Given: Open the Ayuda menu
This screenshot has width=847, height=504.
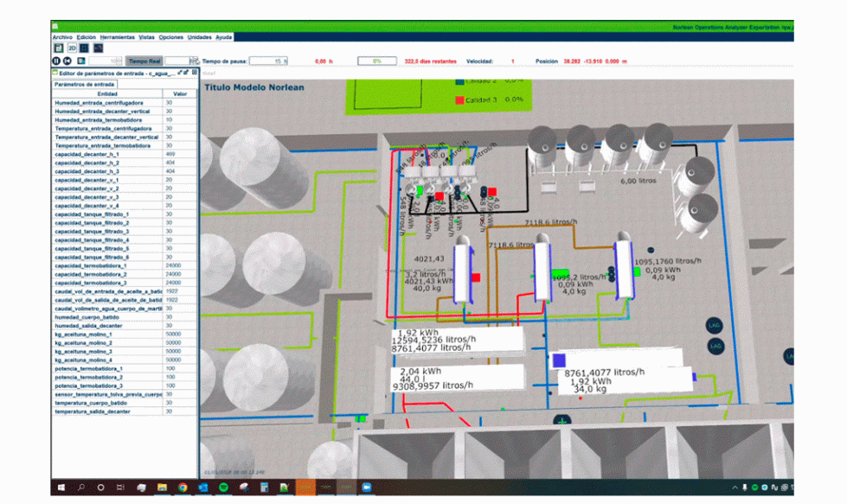Looking at the screenshot, I should point(223,37).
